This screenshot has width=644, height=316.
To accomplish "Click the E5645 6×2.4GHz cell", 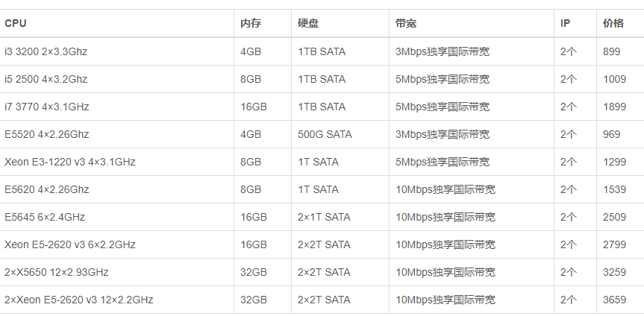I will (x=45, y=217).
